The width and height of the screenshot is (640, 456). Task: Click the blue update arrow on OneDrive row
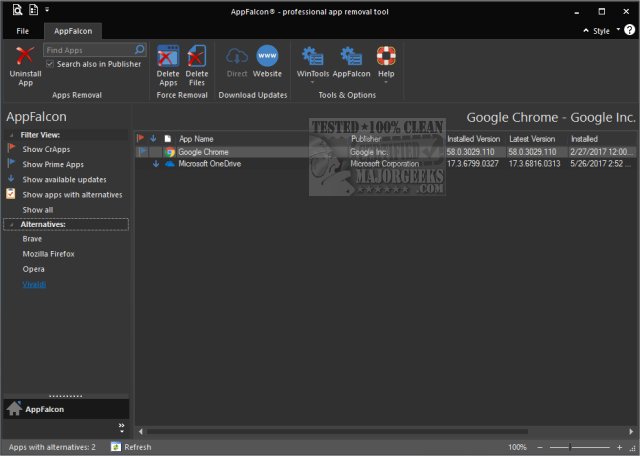tap(156, 164)
